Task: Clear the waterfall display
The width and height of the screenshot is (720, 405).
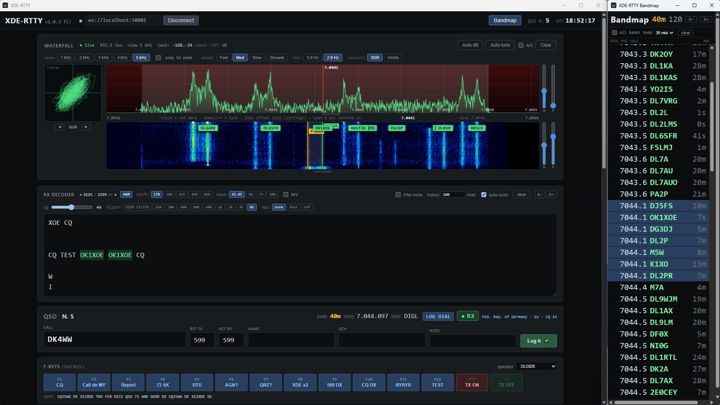Action: (x=546, y=45)
